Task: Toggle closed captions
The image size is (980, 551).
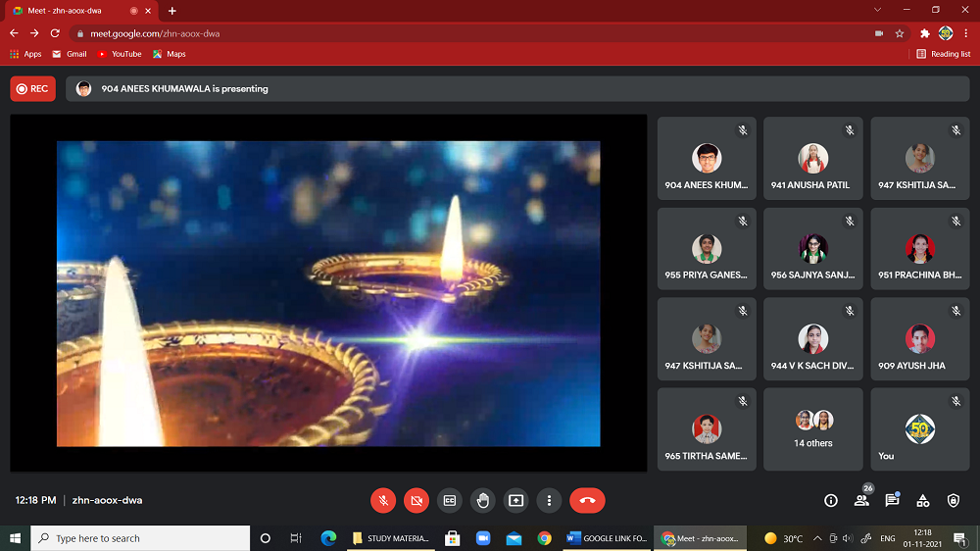Action: [x=449, y=500]
